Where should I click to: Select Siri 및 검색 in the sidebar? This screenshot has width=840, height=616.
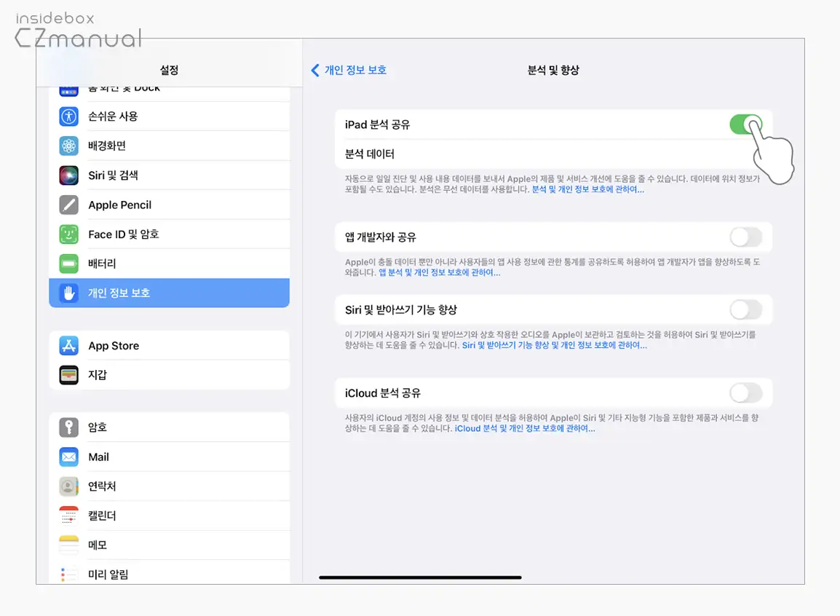click(x=170, y=175)
